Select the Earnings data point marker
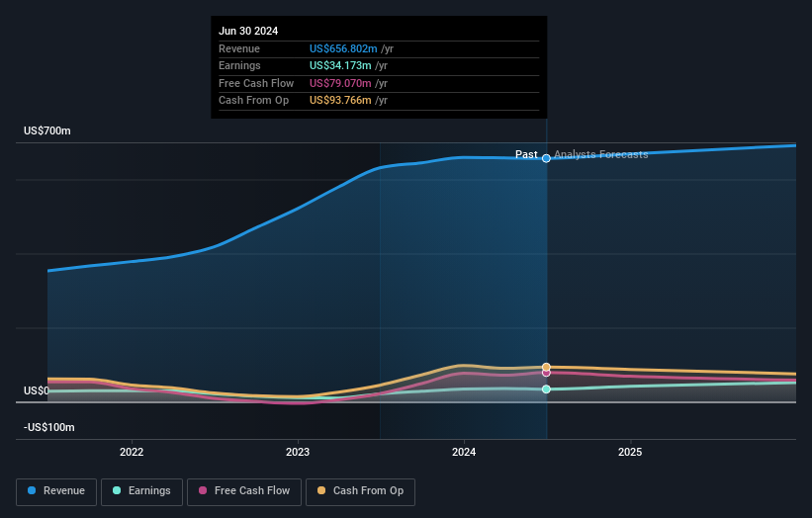 pos(546,389)
